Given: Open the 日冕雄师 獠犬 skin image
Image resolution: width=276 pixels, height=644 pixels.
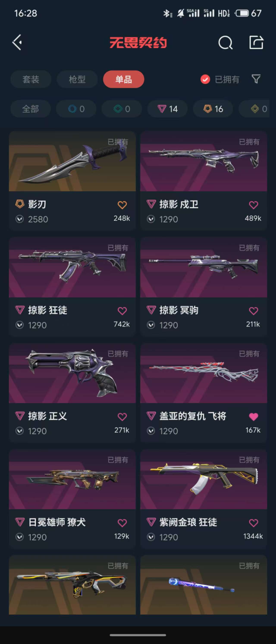Looking at the screenshot, I should (x=72, y=479).
